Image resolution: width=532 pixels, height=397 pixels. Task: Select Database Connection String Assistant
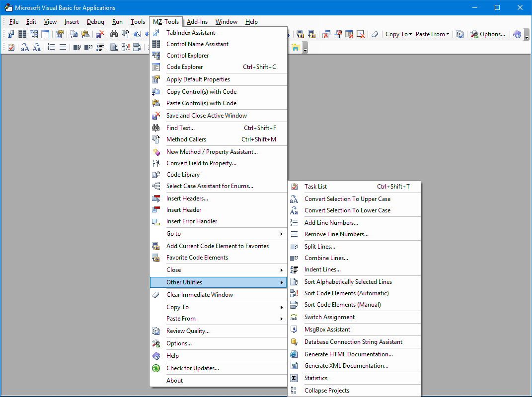(354, 342)
